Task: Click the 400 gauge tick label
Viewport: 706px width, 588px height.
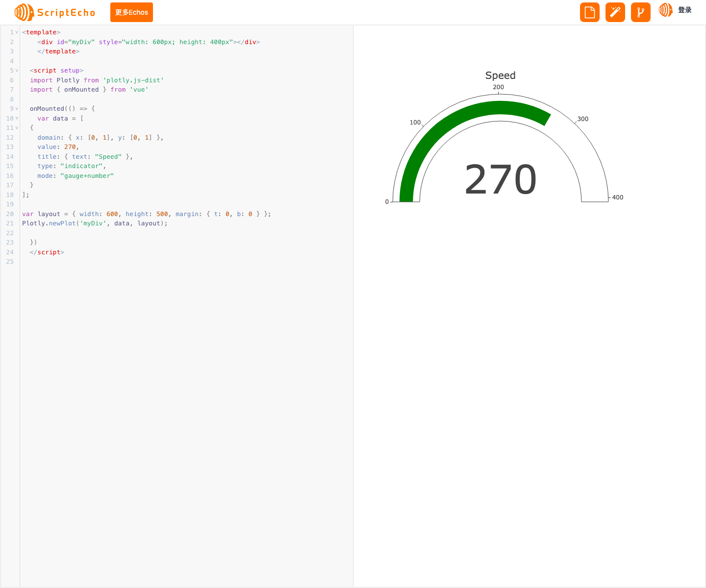Action: (618, 197)
